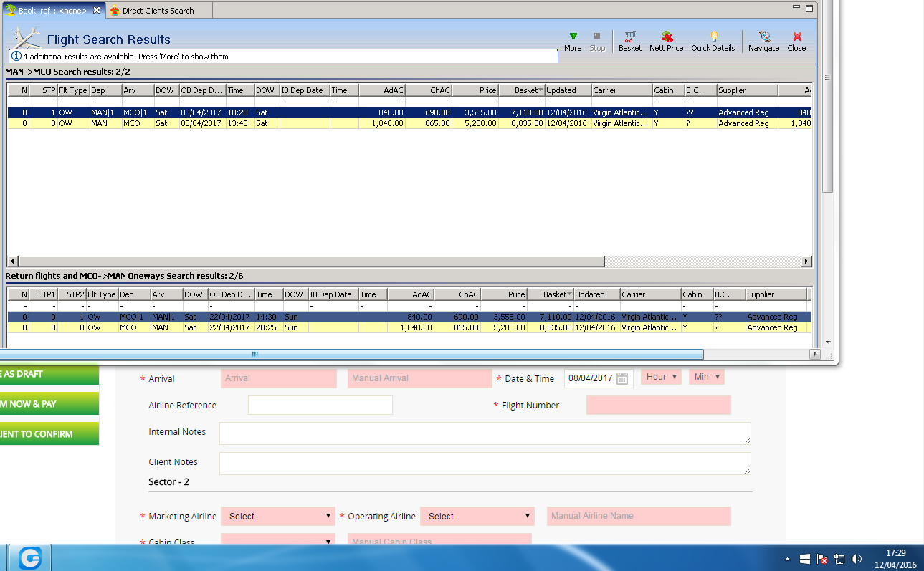Click the MAN->MCO table horizontal scrollbar thumb
Viewport: 924px width, 571px height.
coord(311,261)
